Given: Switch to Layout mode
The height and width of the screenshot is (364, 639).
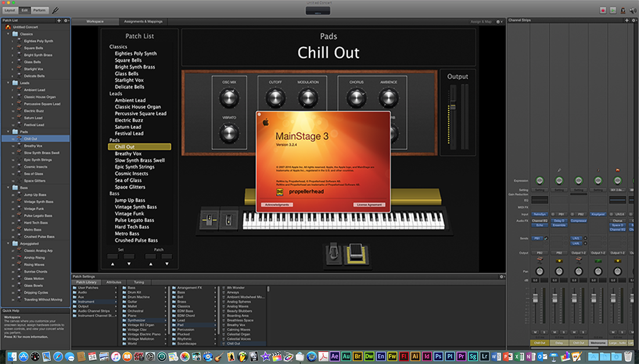Looking at the screenshot, I should coord(10,10).
